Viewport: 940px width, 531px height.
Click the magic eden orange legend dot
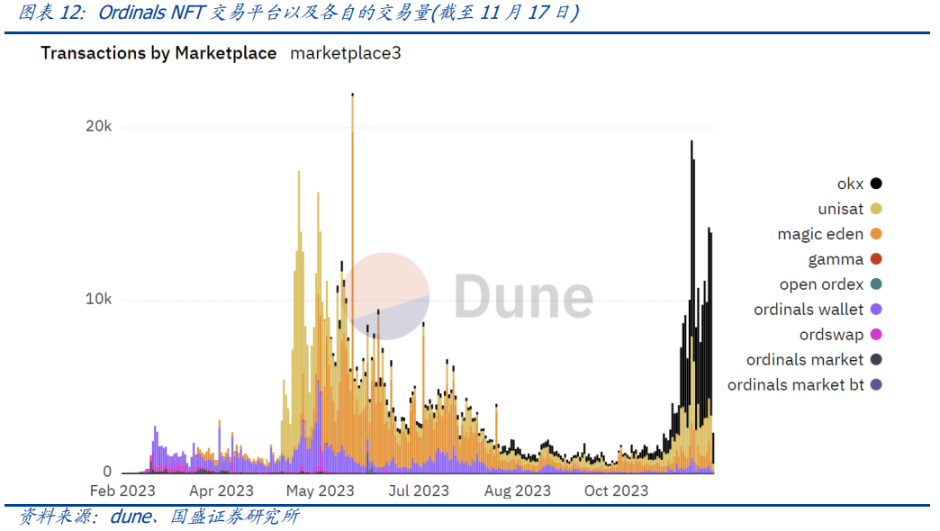coord(876,234)
